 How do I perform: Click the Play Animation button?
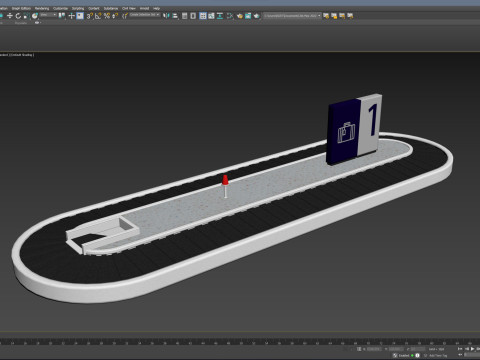[x=472, y=349]
